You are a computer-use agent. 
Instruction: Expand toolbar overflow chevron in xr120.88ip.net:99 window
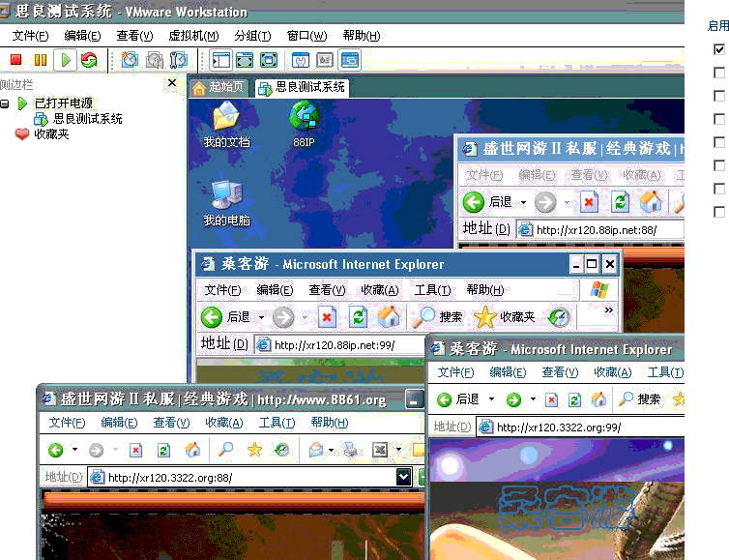(608, 309)
